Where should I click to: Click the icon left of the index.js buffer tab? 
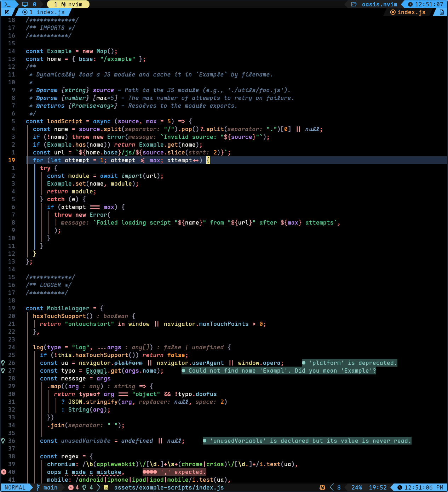[7, 12]
